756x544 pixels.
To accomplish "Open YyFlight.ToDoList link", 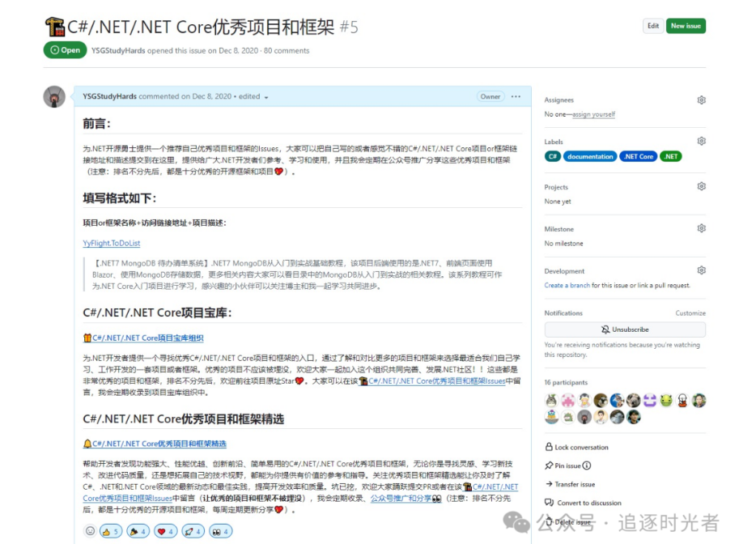I will point(112,243).
